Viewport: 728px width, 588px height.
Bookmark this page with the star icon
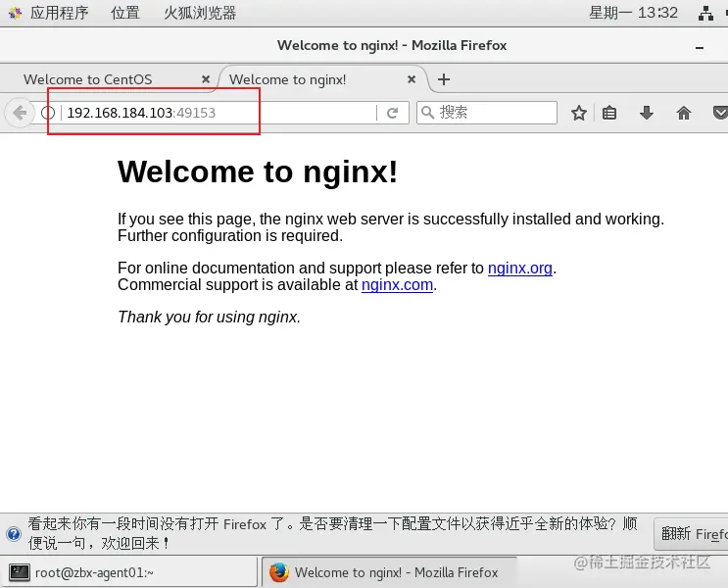pos(578,113)
